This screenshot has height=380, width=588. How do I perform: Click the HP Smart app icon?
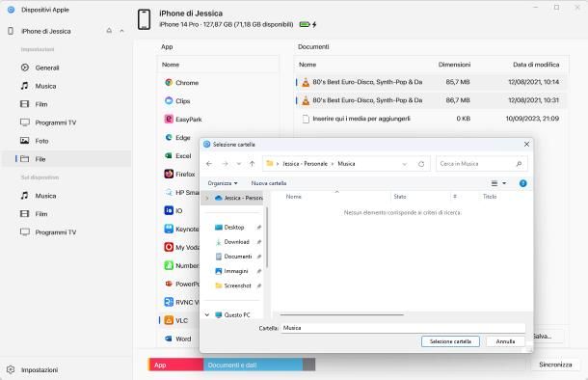coord(169,192)
